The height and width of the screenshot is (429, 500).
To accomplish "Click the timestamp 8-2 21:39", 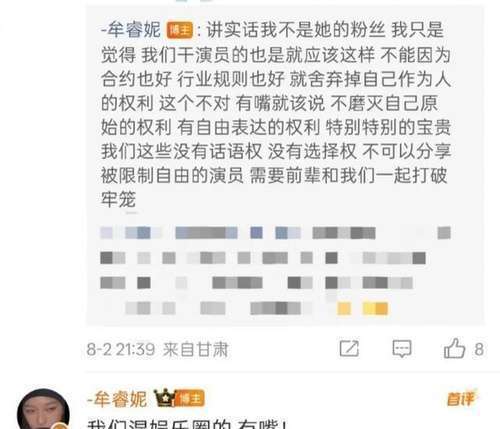I will coord(121,349).
